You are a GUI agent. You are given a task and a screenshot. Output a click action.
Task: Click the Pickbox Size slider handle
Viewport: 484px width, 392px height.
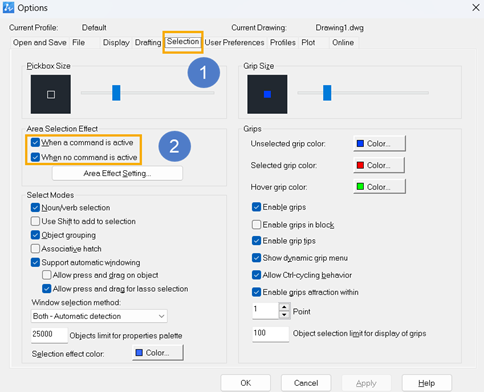[x=116, y=93]
